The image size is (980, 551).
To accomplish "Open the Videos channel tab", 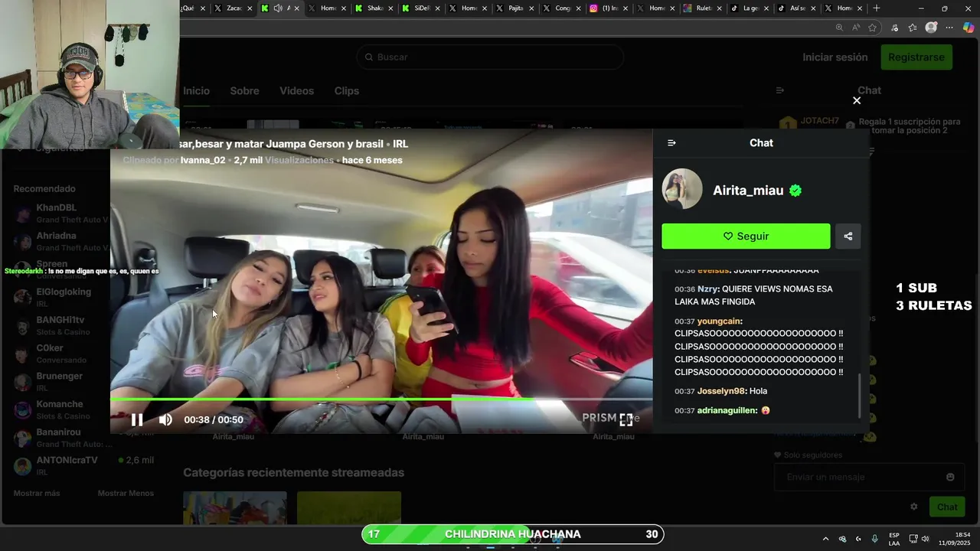I will (296, 91).
